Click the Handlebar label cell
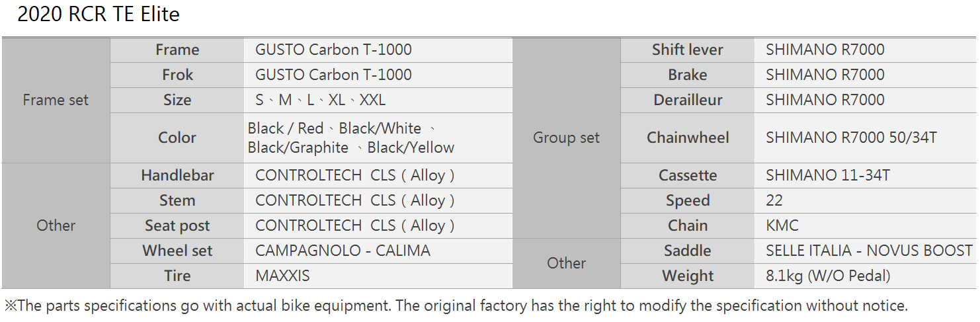Screen dimensions: 980x322 click(x=177, y=175)
